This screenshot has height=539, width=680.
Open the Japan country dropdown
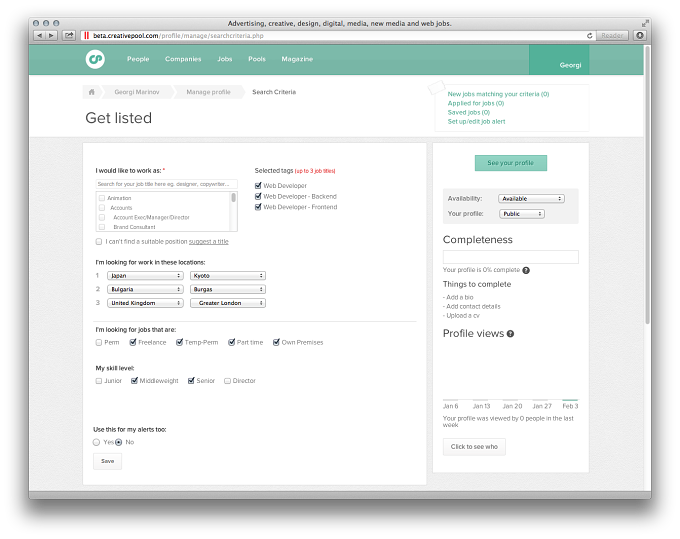(145, 276)
